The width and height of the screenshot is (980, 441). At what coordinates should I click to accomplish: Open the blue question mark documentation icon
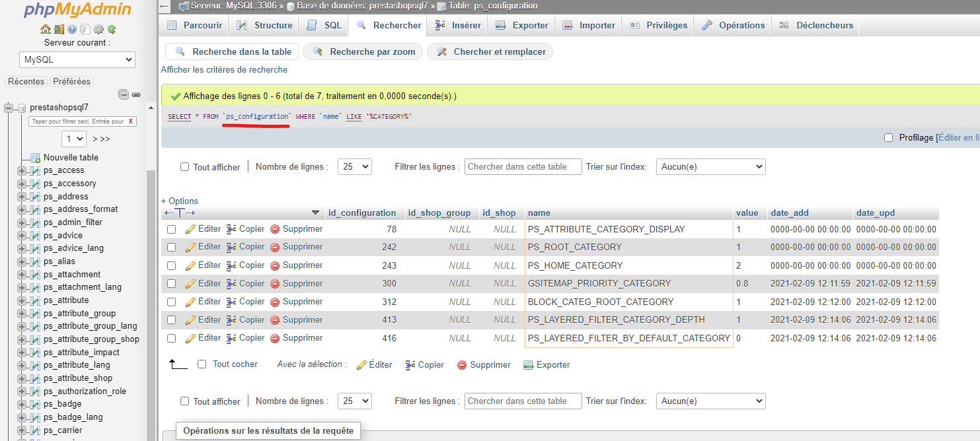tap(72, 29)
